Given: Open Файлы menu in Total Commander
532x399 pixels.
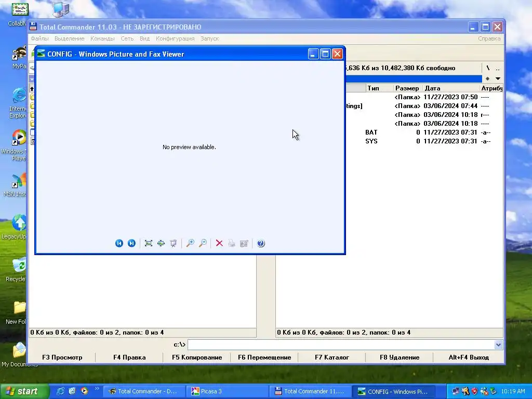Looking at the screenshot, I should [x=39, y=38].
